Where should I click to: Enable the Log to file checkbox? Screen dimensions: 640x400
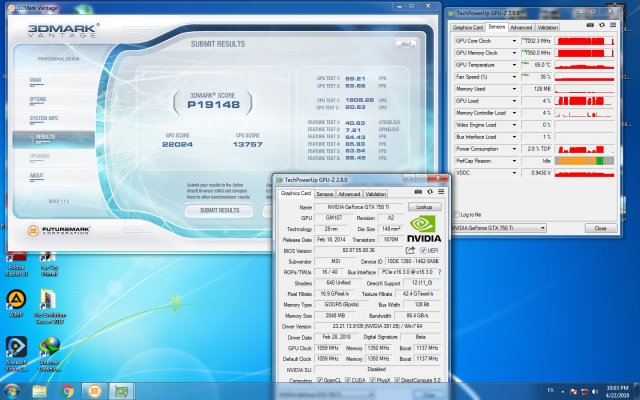pos(459,214)
